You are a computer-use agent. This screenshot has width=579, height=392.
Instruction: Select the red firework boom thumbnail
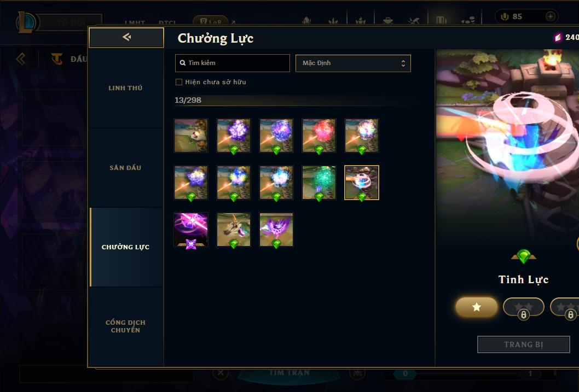[319, 136]
